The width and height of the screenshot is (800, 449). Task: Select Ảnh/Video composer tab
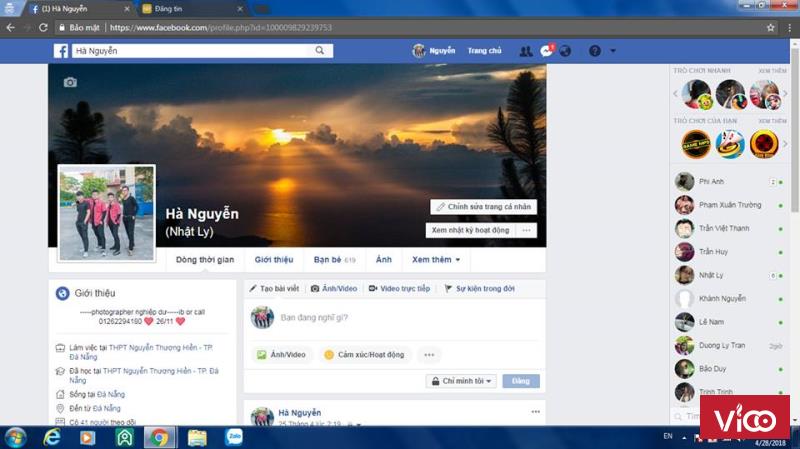(x=334, y=289)
